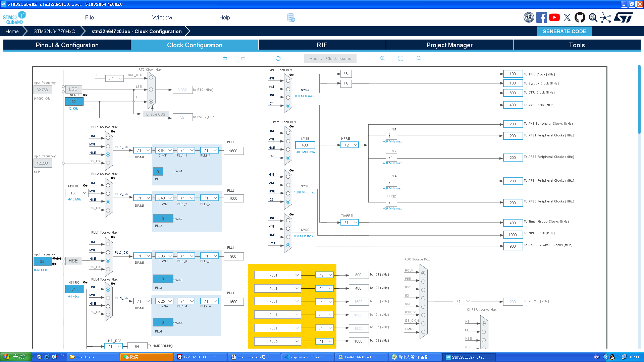Click Resolve Clock Issues button

click(330, 58)
